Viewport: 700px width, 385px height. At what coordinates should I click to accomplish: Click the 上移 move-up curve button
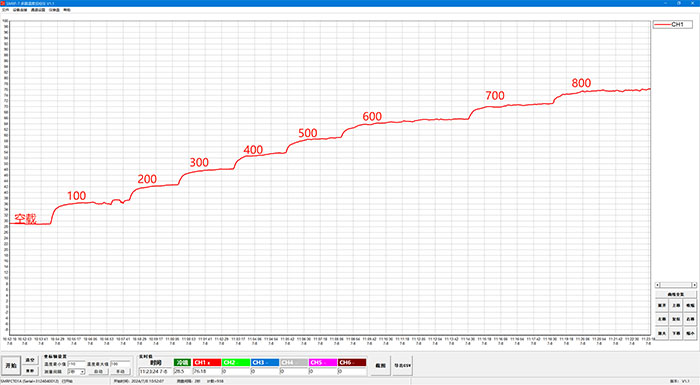676,305
